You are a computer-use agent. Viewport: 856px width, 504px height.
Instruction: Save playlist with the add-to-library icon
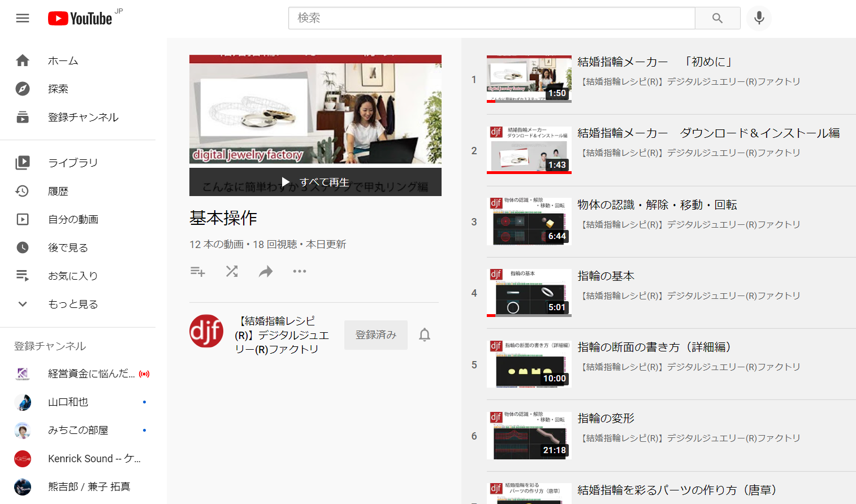click(x=198, y=272)
